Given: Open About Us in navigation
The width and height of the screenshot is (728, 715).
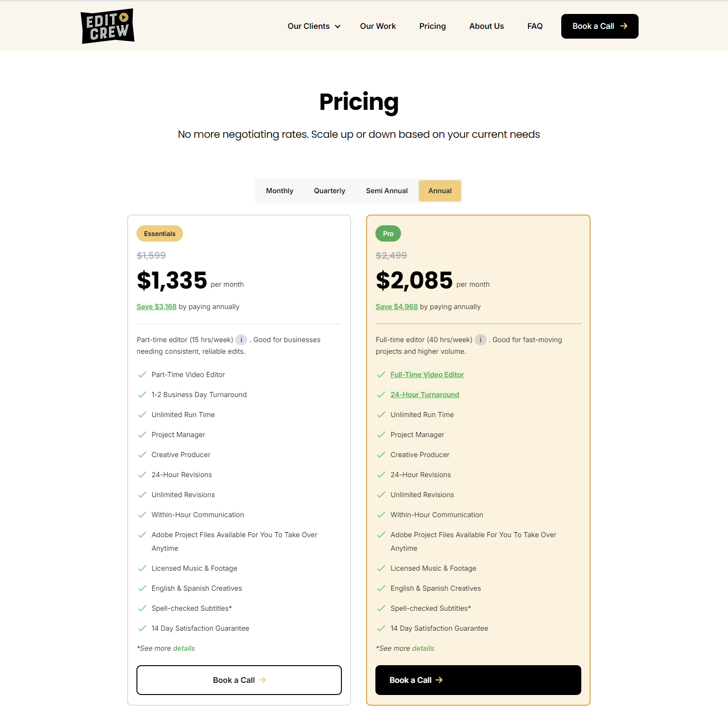Looking at the screenshot, I should tap(486, 26).
